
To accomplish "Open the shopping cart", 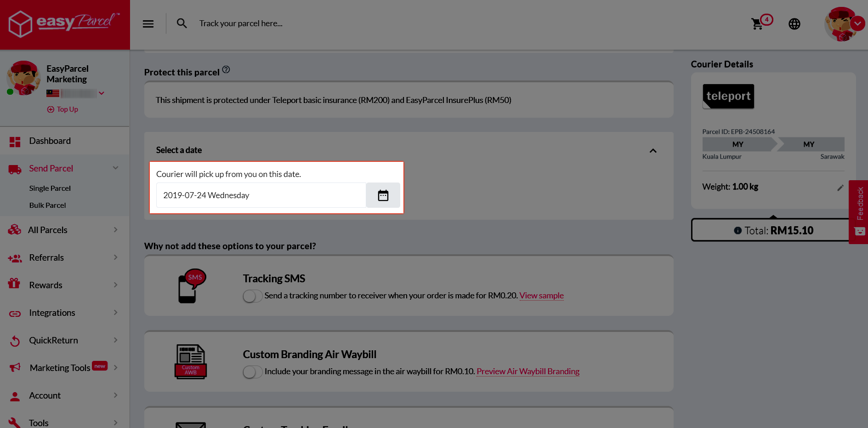I will pyautogui.click(x=757, y=24).
